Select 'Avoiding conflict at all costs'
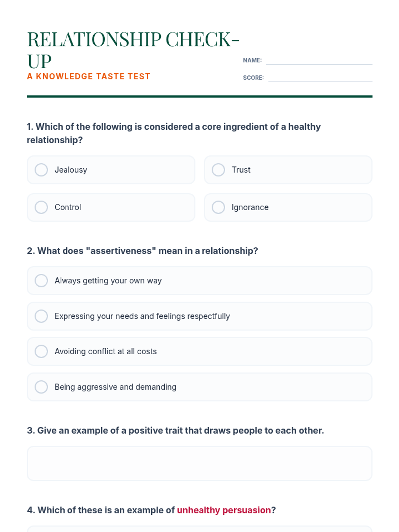The image size is (399, 532). pyautogui.click(x=41, y=351)
